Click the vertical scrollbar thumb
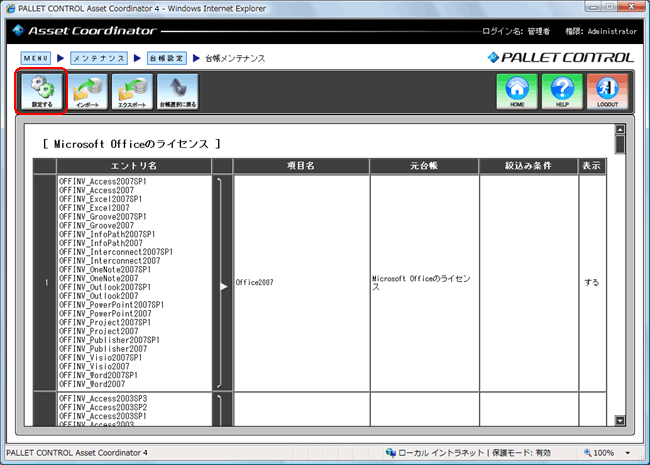 point(620,145)
